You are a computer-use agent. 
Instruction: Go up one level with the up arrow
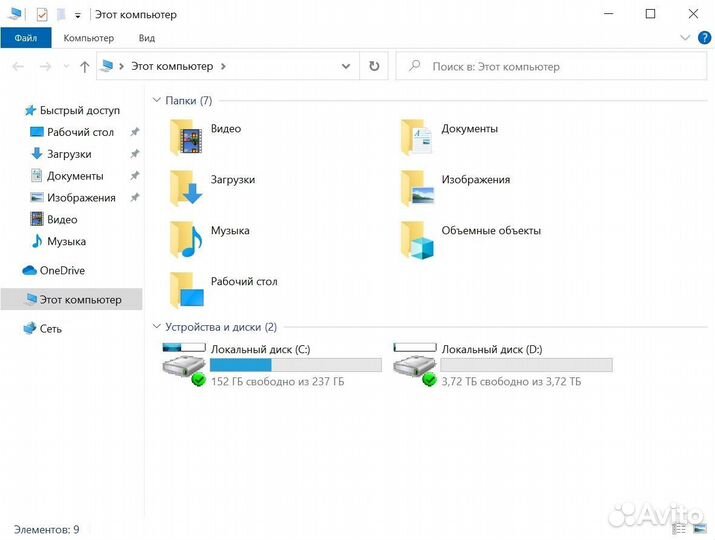[84, 67]
